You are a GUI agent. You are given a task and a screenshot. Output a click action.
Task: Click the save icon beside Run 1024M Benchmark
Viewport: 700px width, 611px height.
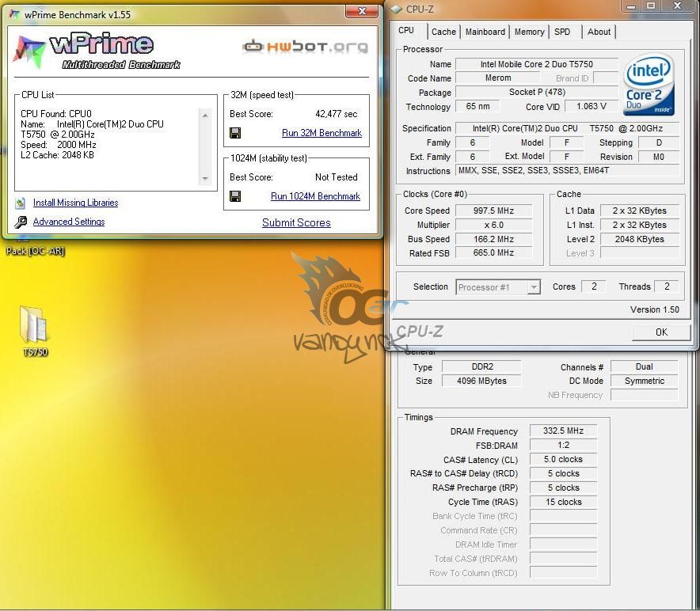click(x=235, y=196)
